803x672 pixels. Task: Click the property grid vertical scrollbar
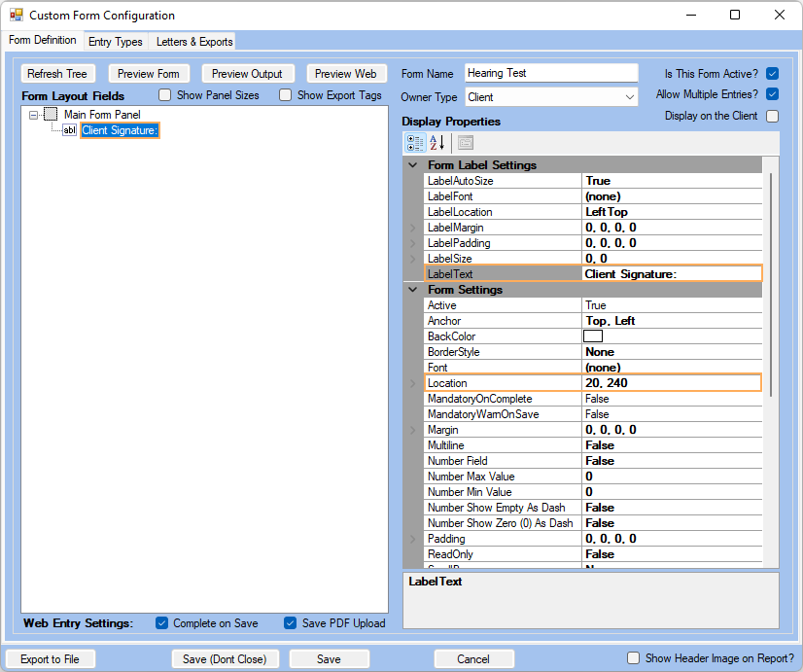[771, 285]
